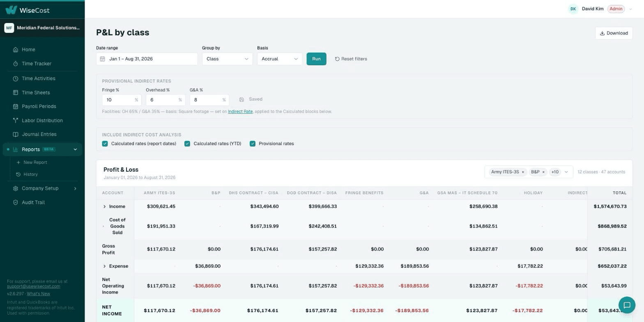The width and height of the screenshot is (644, 322).
Task: Click the Reports bar chart icon
Action: [16, 149]
